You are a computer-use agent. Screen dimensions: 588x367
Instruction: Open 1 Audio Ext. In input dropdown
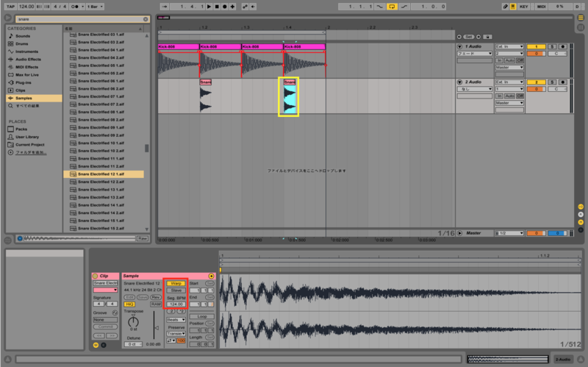coord(509,46)
